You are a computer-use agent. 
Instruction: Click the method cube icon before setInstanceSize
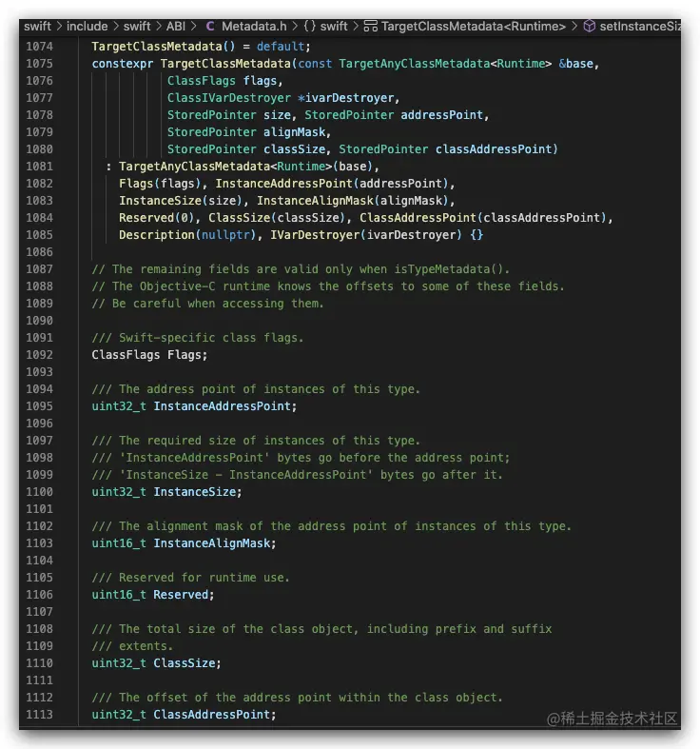(590, 27)
